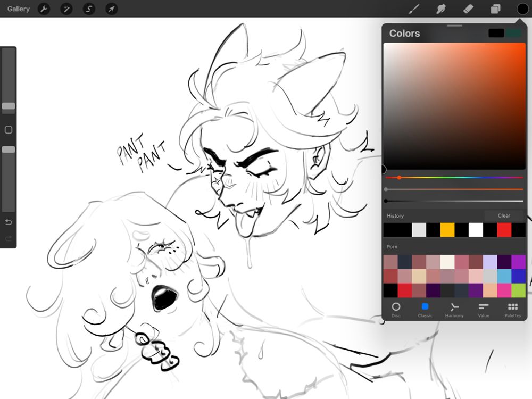
Task: Choose the yellow swatch in History
Action: pyautogui.click(x=447, y=230)
